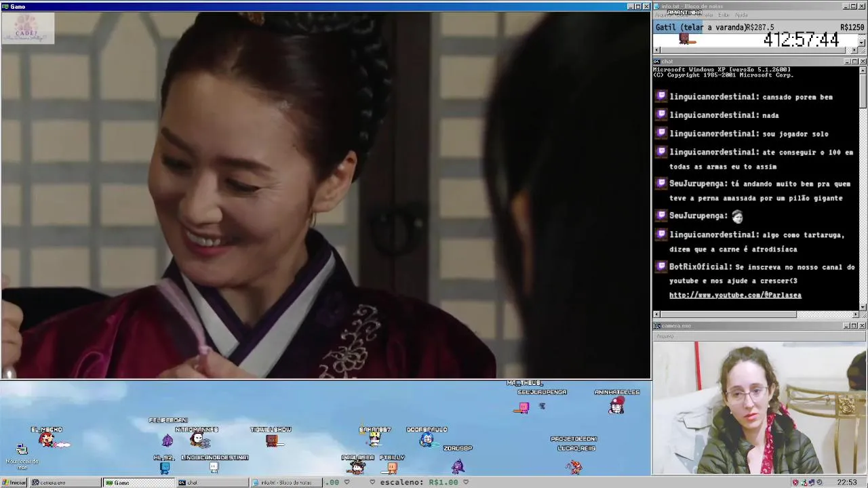Click the ZORUSBP purple avatar sprite
Viewport: 868px width, 488px height.
tap(458, 466)
